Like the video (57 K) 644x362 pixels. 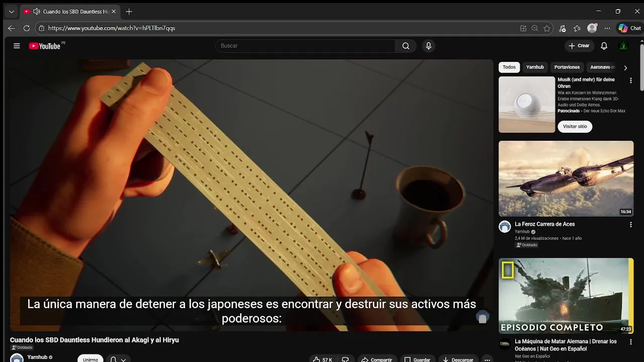click(323, 359)
